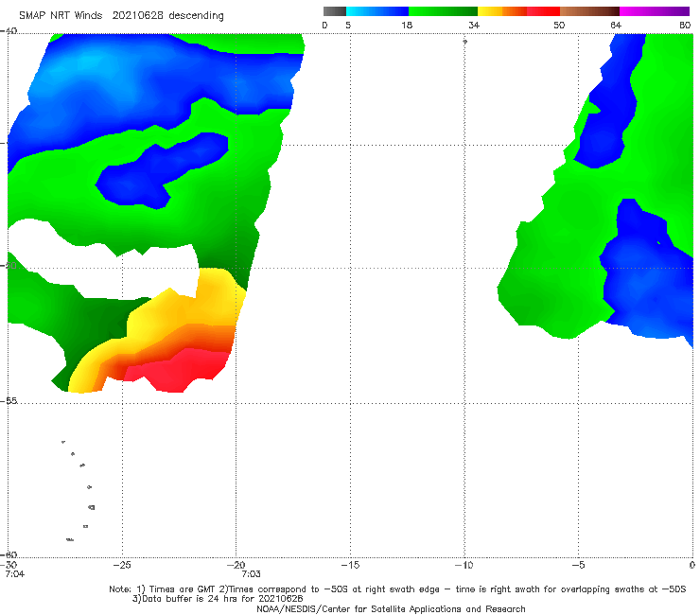Click the '18' color bar label
The width and height of the screenshot is (700, 615).
click(x=407, y=25)
